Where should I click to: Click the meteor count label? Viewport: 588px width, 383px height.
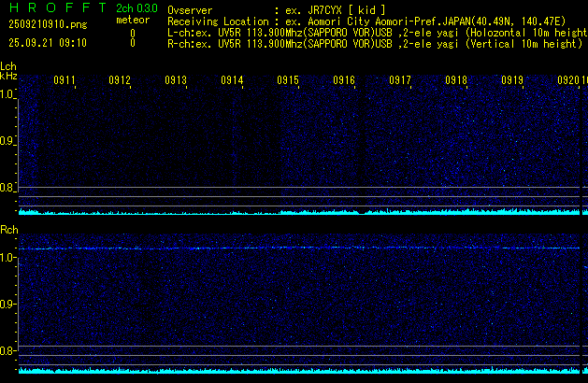[x=132, y=20]
